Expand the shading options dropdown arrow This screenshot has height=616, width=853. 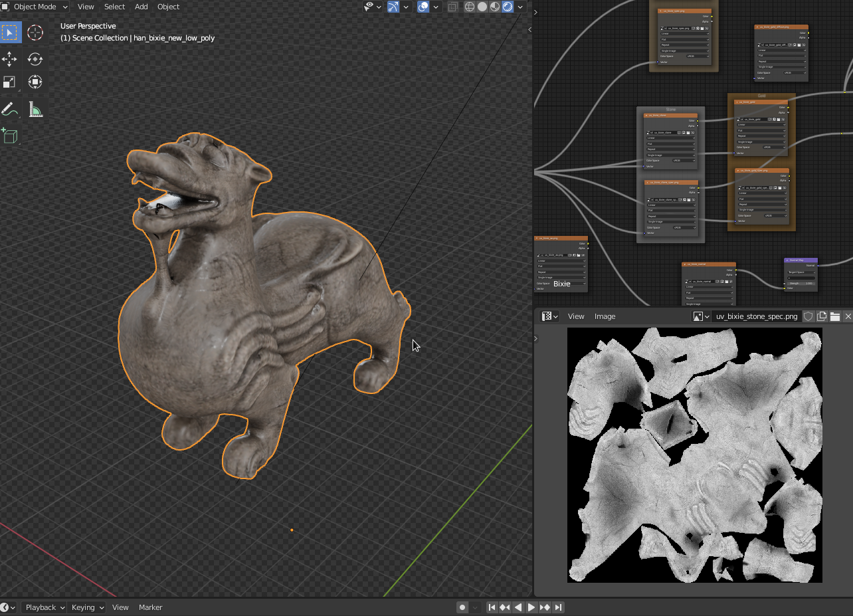coord(520,7)
